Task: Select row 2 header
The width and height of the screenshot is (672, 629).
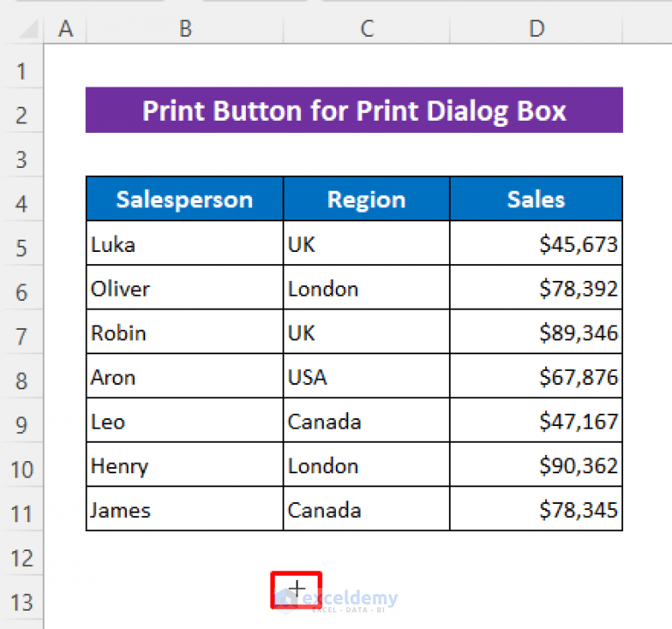Action: [21, 110]
